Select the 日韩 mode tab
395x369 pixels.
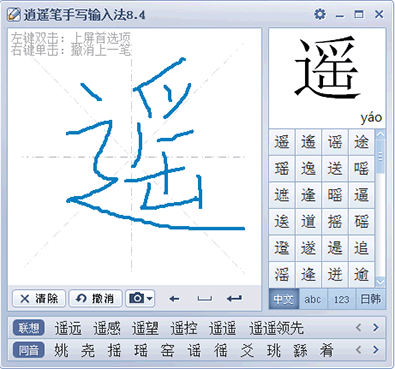tap(371, 299)
